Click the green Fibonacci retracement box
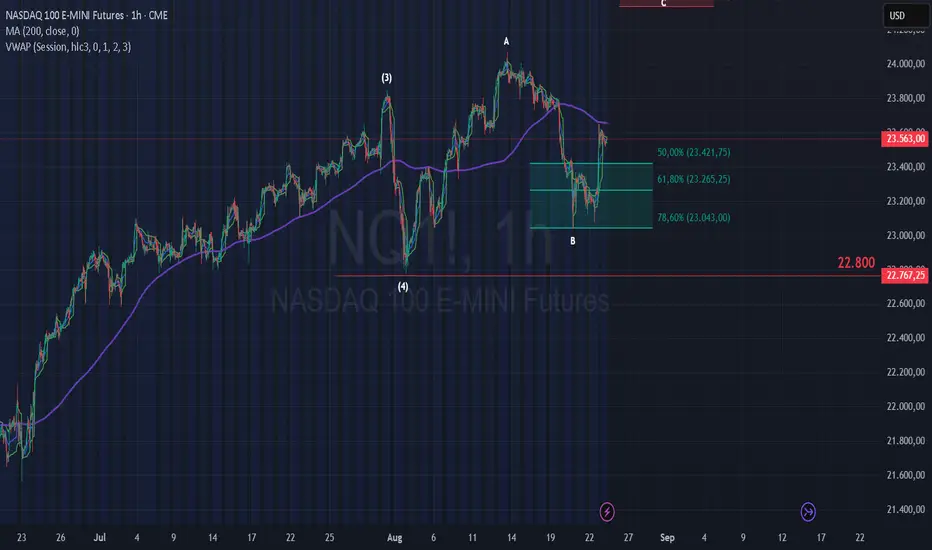932x550 pixels. tap(591, 196)
